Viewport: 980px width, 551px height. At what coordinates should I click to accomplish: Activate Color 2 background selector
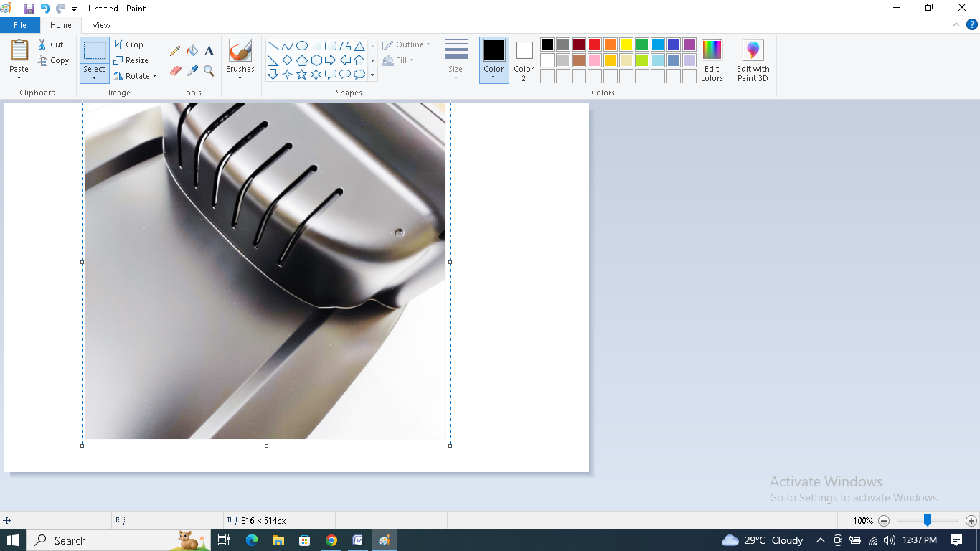[x=524, y=60]
